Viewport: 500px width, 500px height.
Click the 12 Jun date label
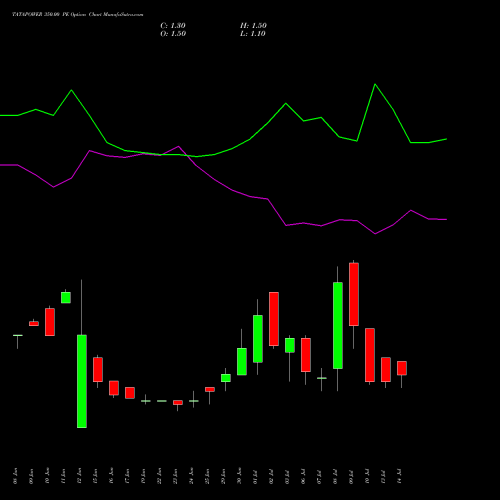(x=79, y=476)
